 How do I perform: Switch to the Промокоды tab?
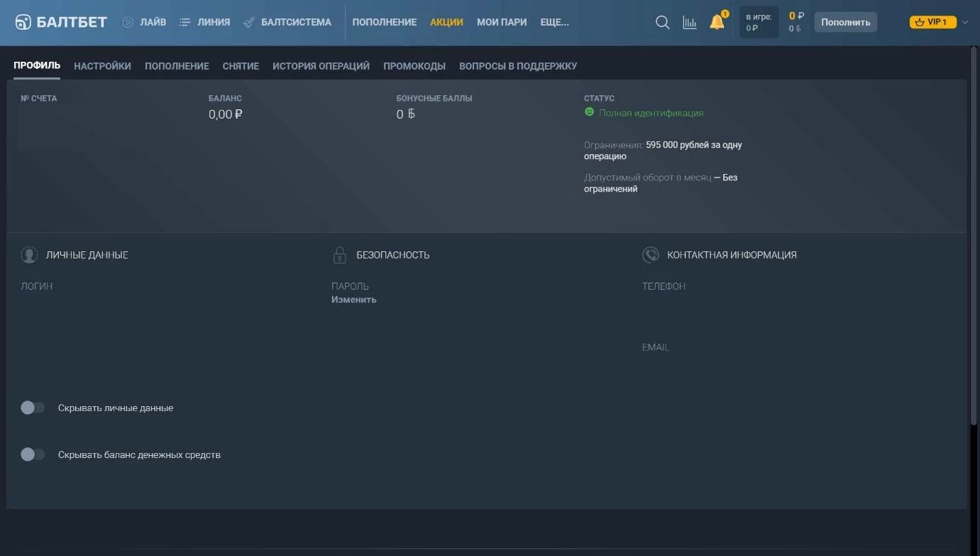click(x=414, y=66)
